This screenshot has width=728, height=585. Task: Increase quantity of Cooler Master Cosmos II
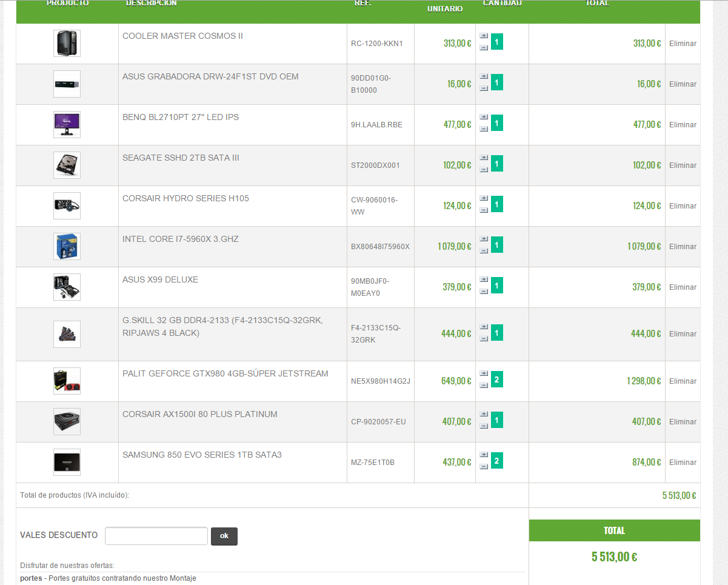tap(484, 35)
